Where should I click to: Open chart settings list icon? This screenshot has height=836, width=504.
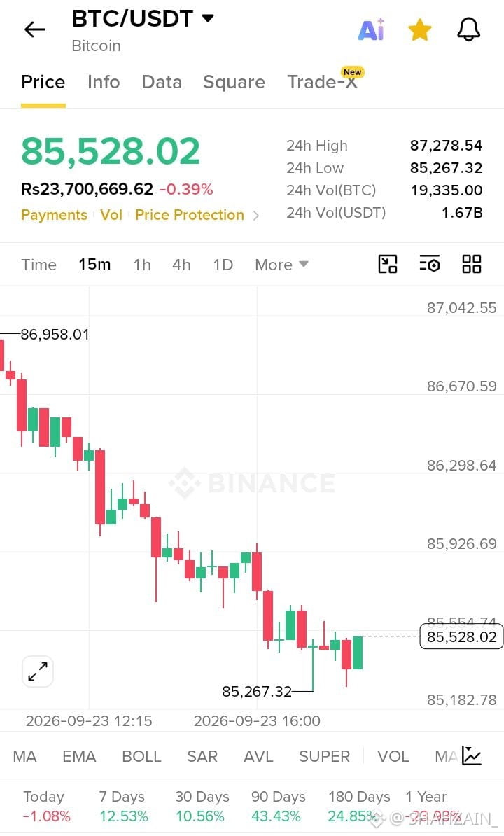[429, 264]
